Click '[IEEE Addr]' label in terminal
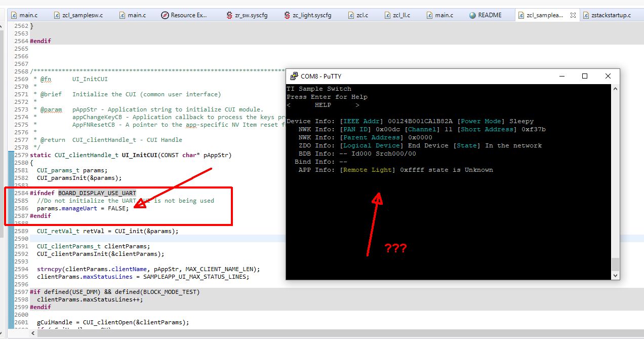 point(361,121)
